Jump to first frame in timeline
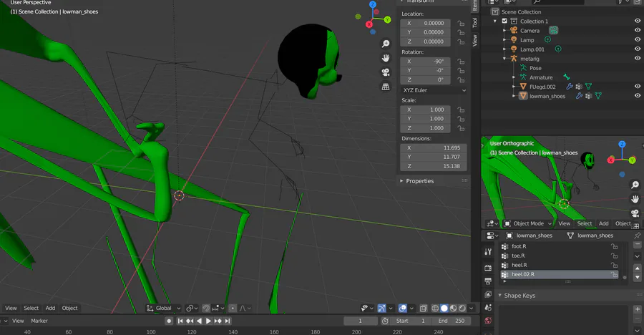 [180, 321]
